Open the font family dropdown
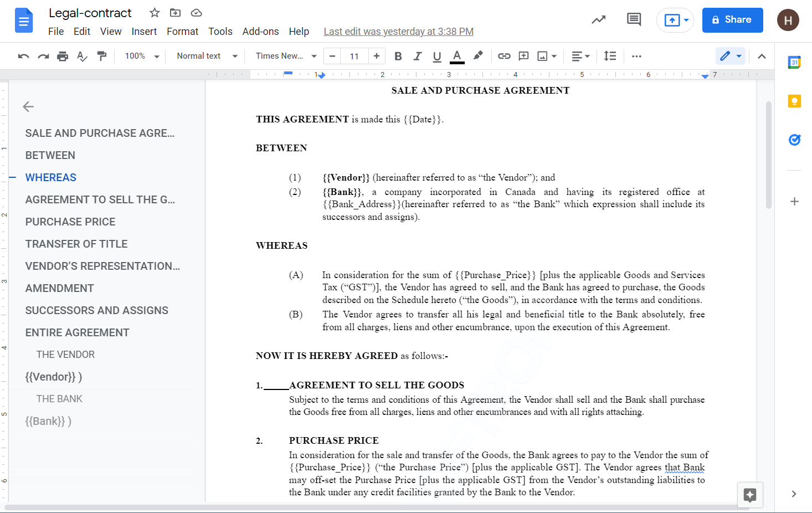Viewport: 812px width, 513px height. 284,55
